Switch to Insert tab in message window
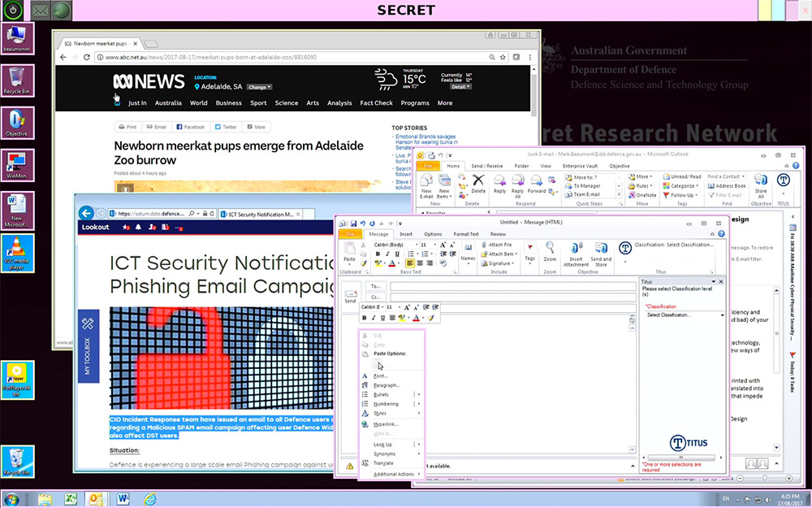812x508 pixels. (406, 234)
